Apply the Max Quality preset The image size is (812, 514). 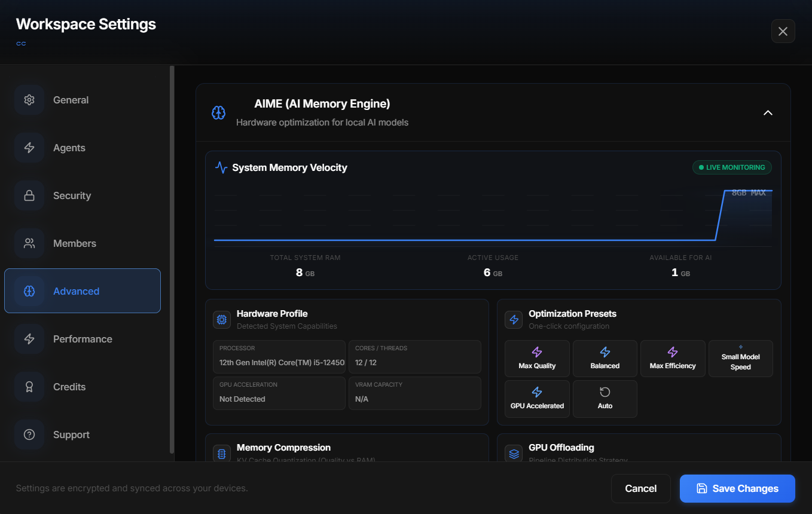pos(537,359)
